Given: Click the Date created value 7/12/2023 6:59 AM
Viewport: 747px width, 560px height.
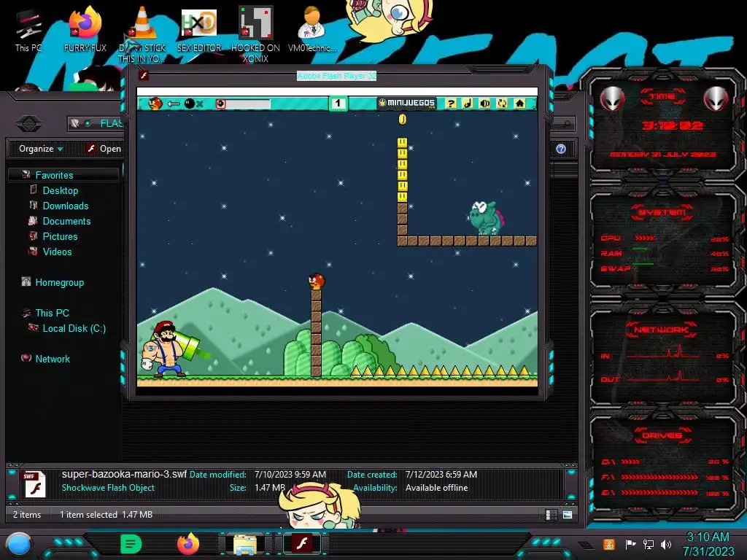Looking at the screenshot, I should [441, 474].
